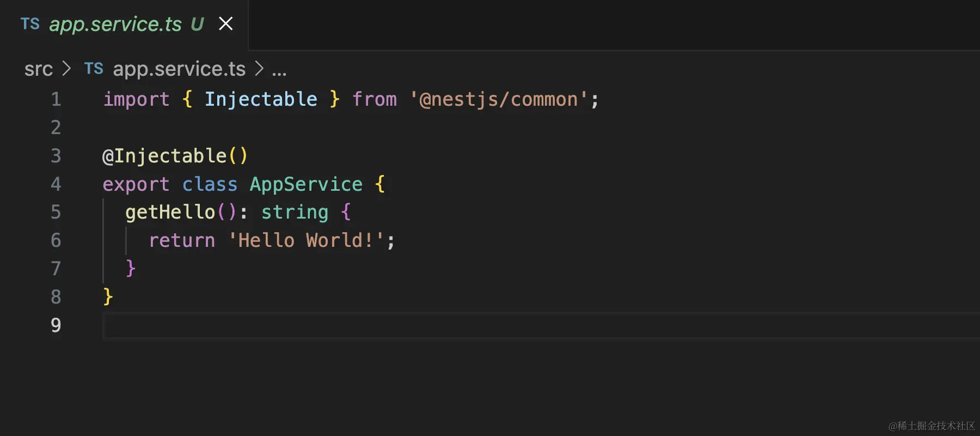
Task: Click the 'Hello World!' string literal
Action: [306, 240]
